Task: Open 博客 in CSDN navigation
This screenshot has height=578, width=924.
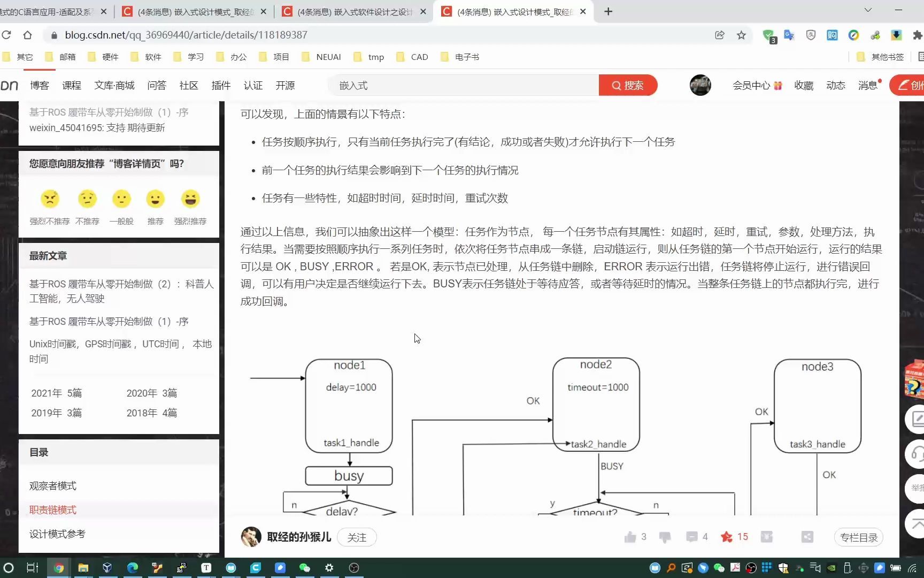Action: tap(40, 85)
